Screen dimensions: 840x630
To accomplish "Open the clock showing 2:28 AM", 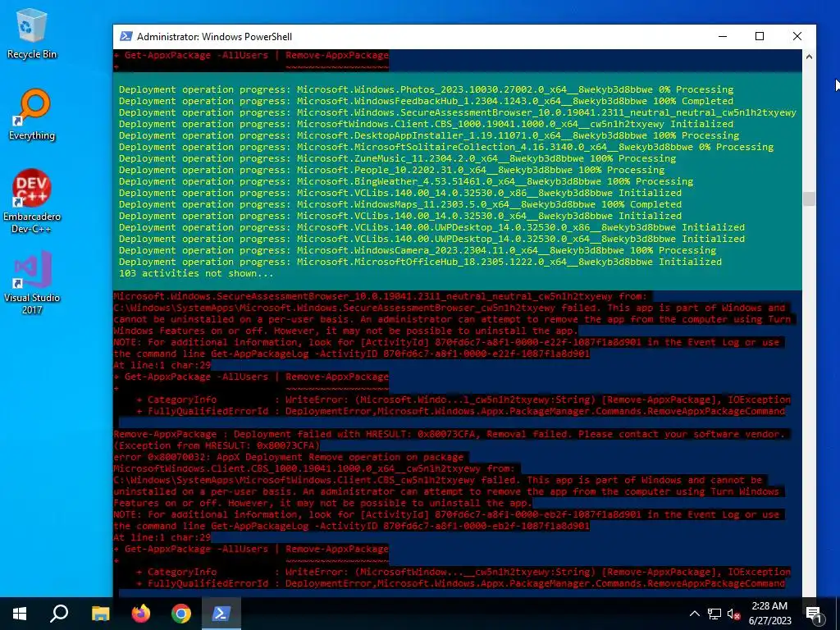I will point(769,614).
